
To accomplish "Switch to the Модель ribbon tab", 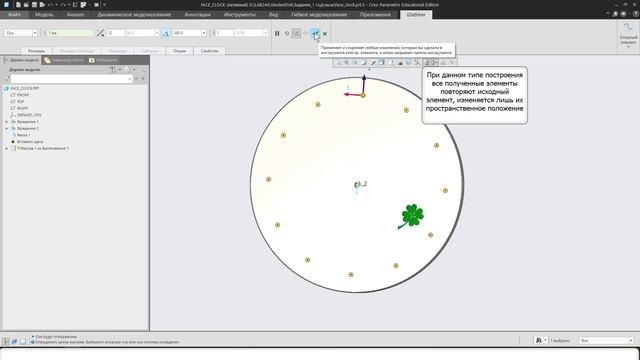I will [x=44, y=14].
